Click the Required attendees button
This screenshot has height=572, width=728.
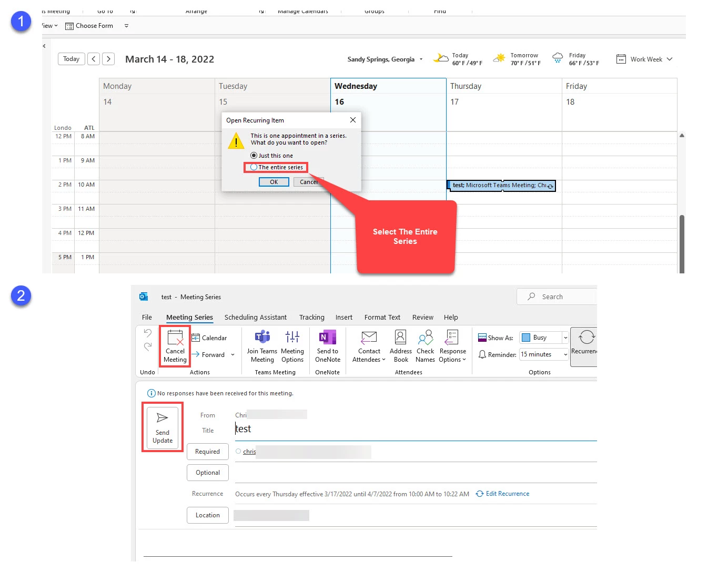click(x=207, y=452)
